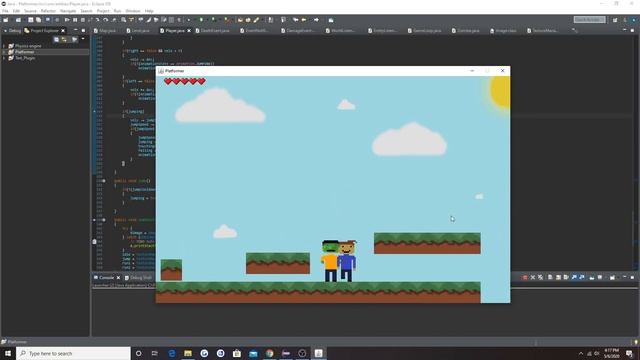Click Remove Launch icon in Console
This screenshot has height=360, width=640.
click(x=533, y=278)
